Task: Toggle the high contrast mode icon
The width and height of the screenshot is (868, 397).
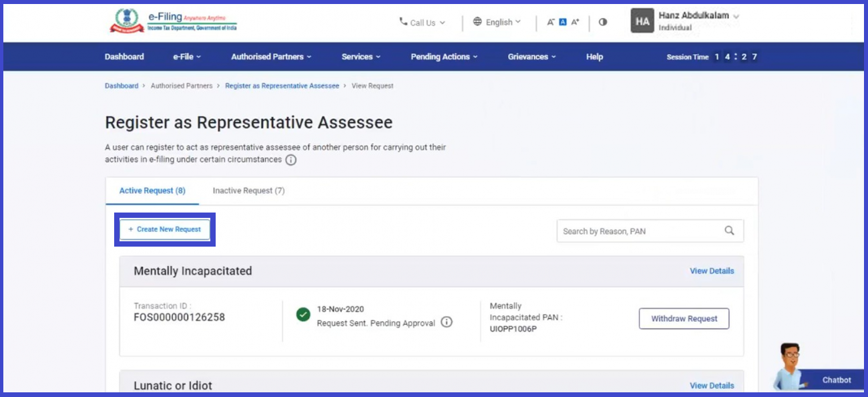Action: tap(603, 22)
